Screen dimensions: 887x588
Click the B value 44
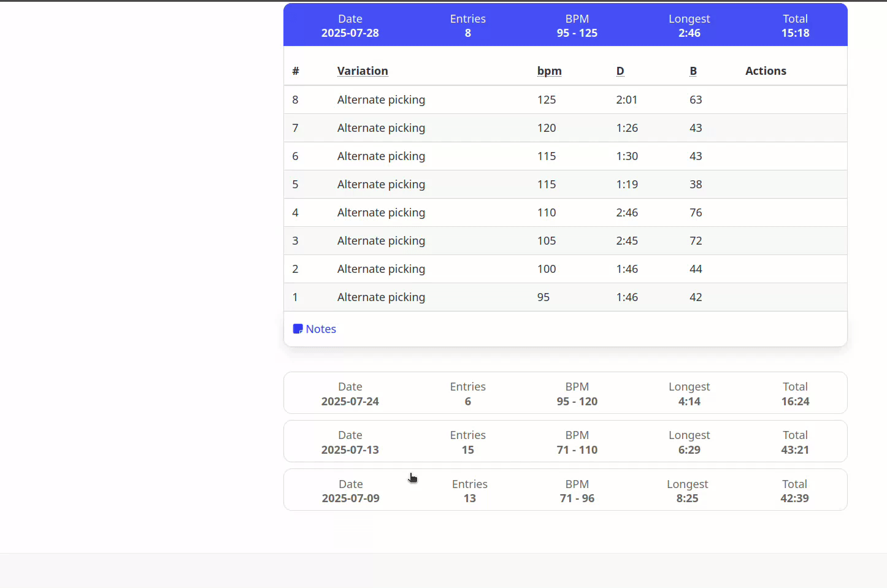pyautogui.click(x=696, y=269)
